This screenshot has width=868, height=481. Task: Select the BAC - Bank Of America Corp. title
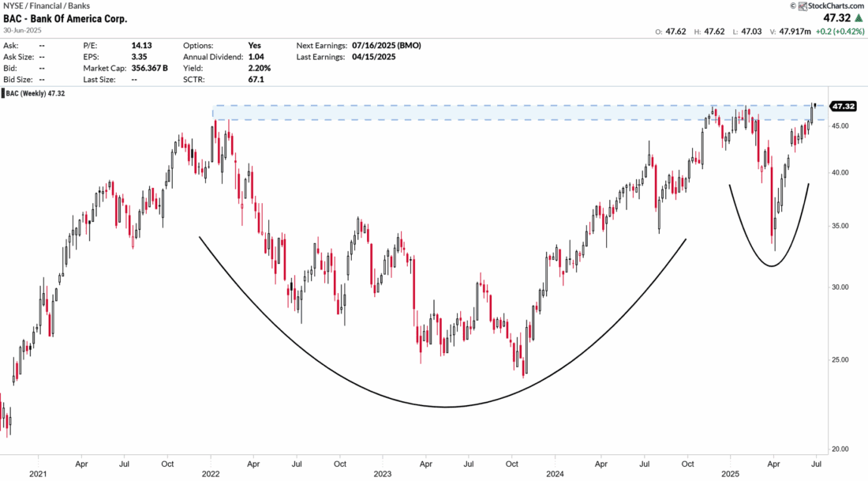65,18
